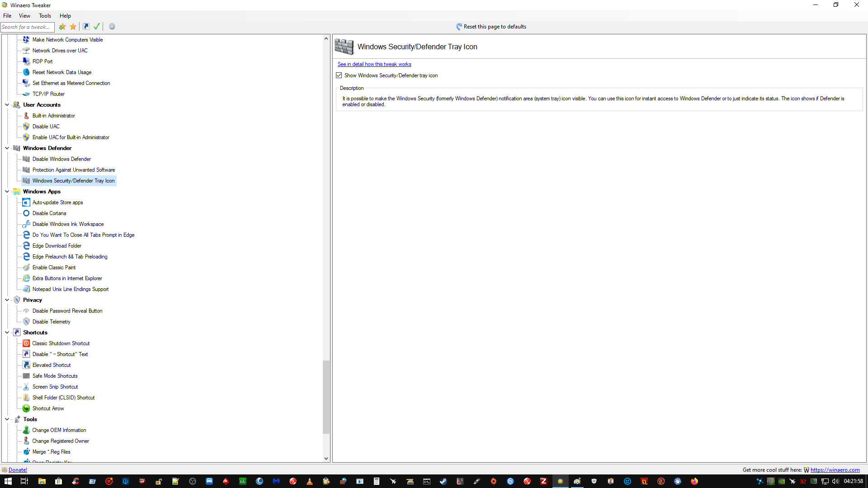Click the tree scrollbar down arrow

[326, 458]
